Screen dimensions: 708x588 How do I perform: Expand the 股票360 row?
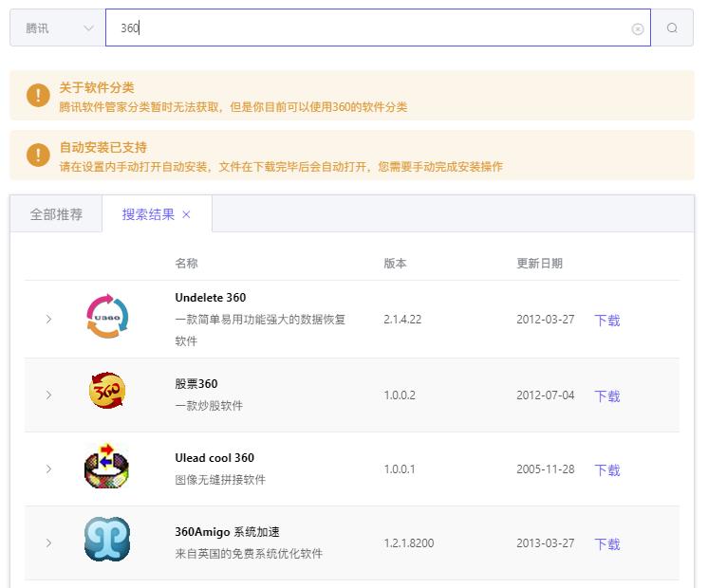point(48,395)
